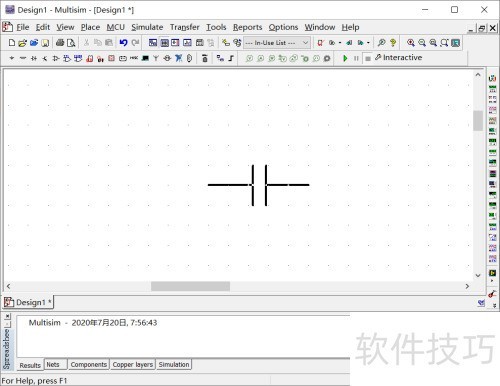Toggle the Spreadsheet view toolbar button

(164, 43)
